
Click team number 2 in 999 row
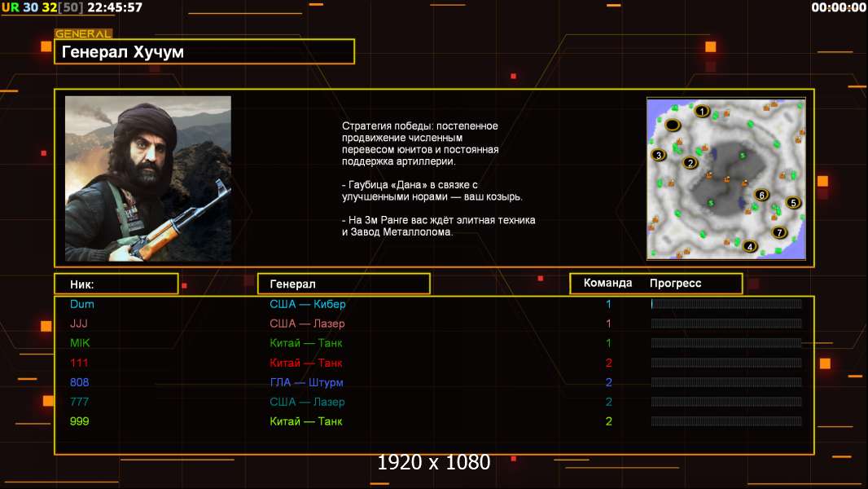(608, 421)
